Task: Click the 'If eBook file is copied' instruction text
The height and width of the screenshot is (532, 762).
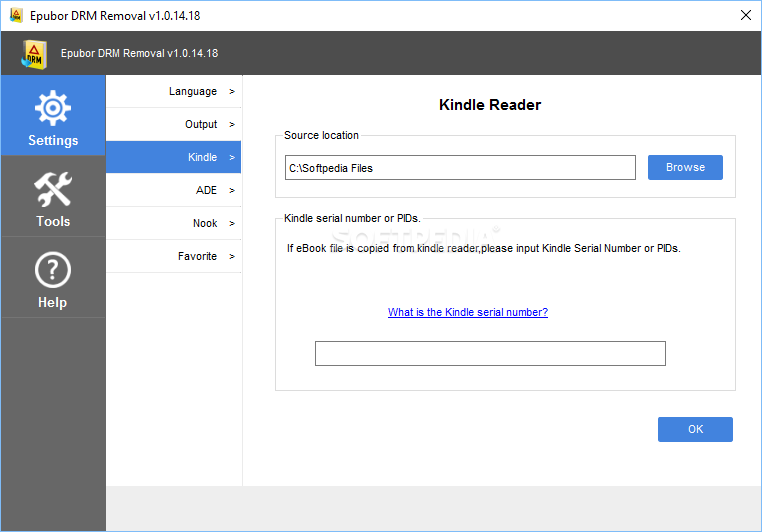Action: (484, 249)
